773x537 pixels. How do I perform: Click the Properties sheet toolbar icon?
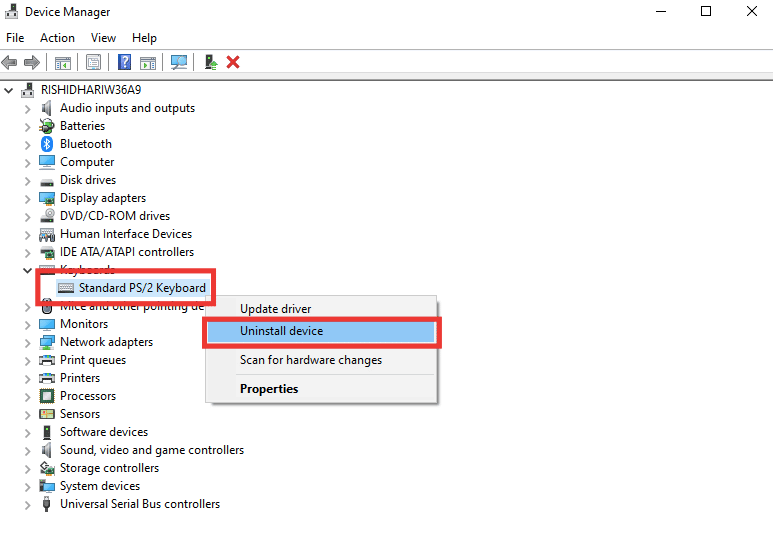tap(93, 63)
